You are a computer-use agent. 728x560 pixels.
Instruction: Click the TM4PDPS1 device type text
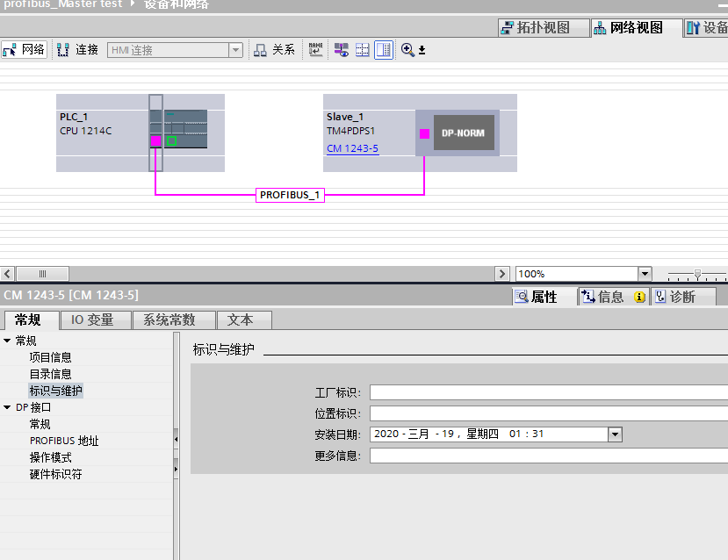(x=350, y=131)
